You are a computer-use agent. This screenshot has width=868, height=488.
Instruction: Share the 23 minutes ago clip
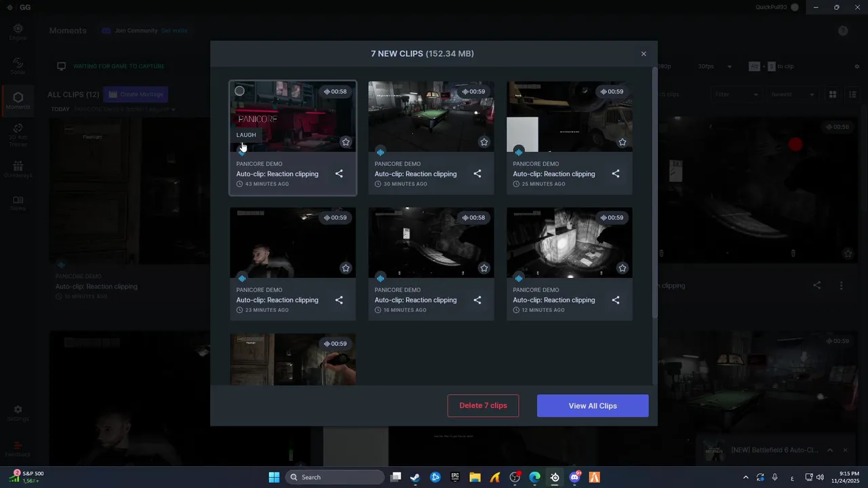pos(339,300)
